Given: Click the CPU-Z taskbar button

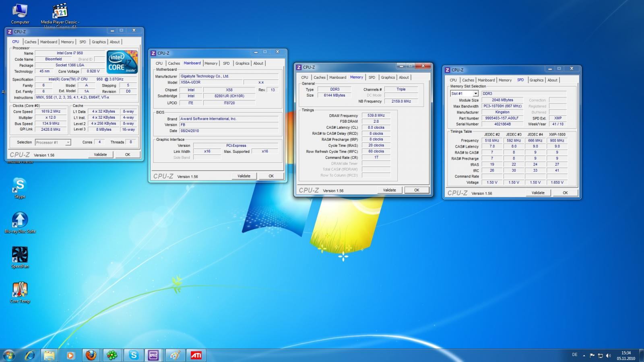Looking at the screenshot, I should coord(153,355).
